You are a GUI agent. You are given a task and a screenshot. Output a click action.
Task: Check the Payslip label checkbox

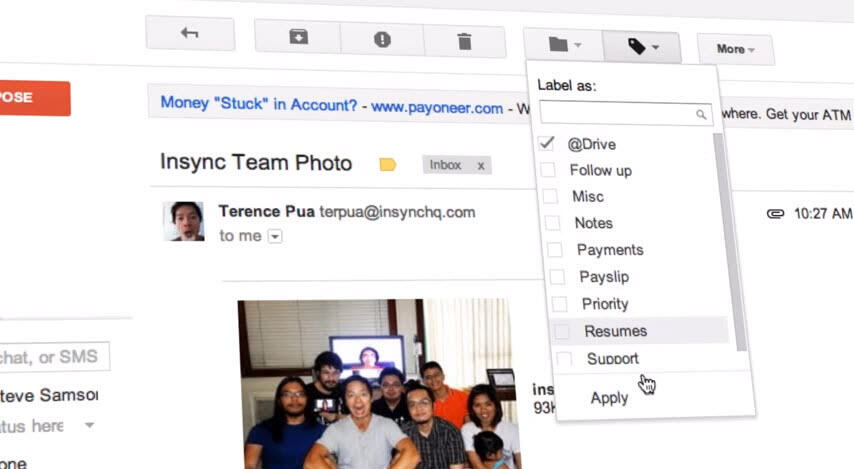pos(557,277)
